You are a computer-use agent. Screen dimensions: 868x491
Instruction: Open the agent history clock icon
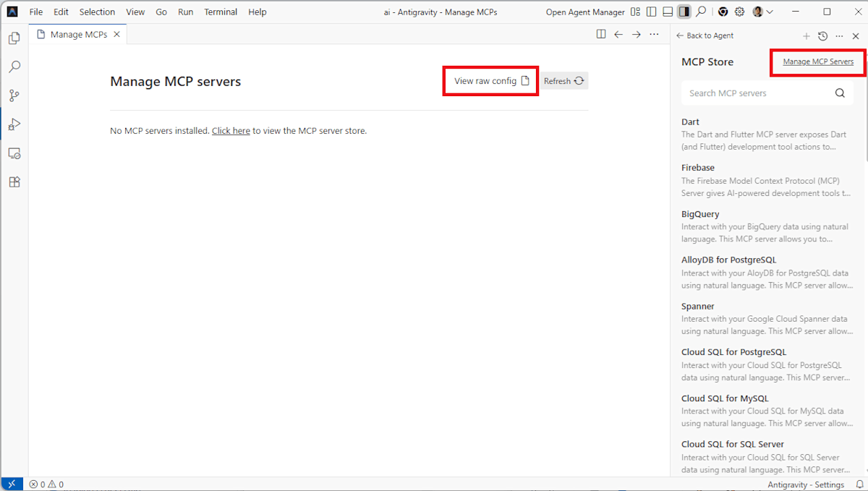coord(822,35)
